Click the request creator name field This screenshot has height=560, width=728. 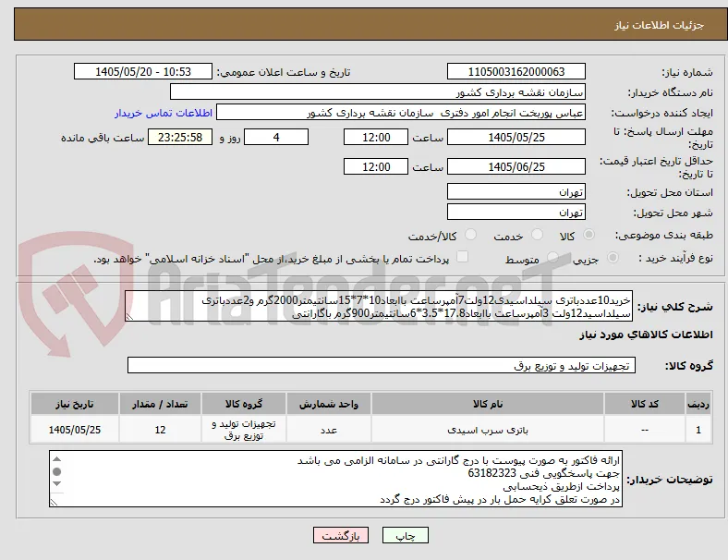(x=401, y=113)
